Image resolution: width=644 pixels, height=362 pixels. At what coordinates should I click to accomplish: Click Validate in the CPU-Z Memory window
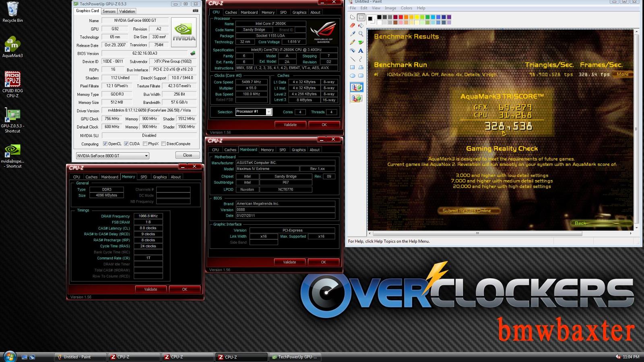(151, 289)
